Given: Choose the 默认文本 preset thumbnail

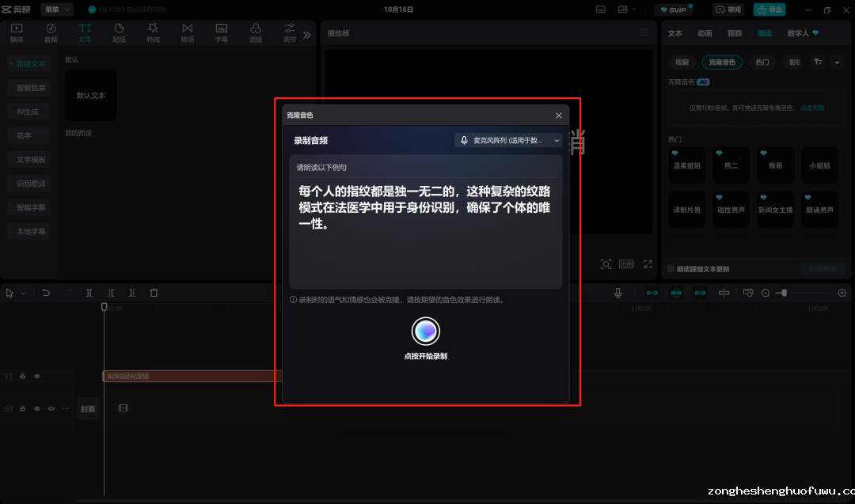Looking at the screenshot, I should coord(91,96).
